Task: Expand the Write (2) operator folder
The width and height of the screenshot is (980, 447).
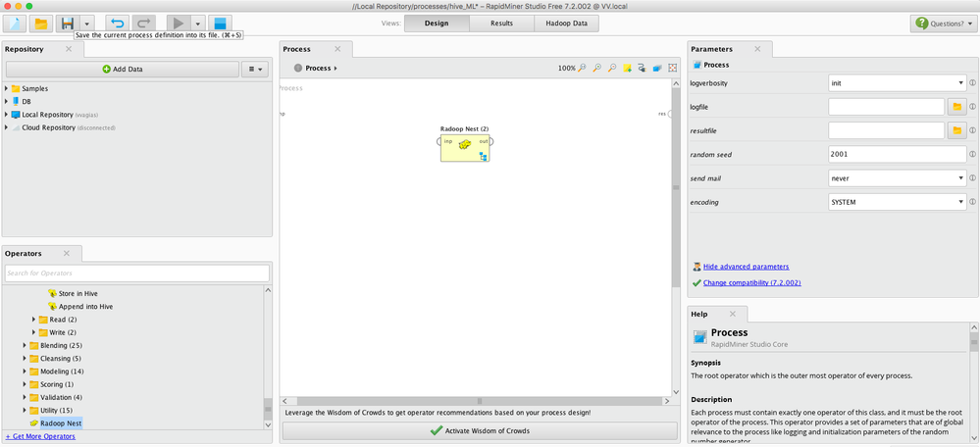Action: click(33, 332)
